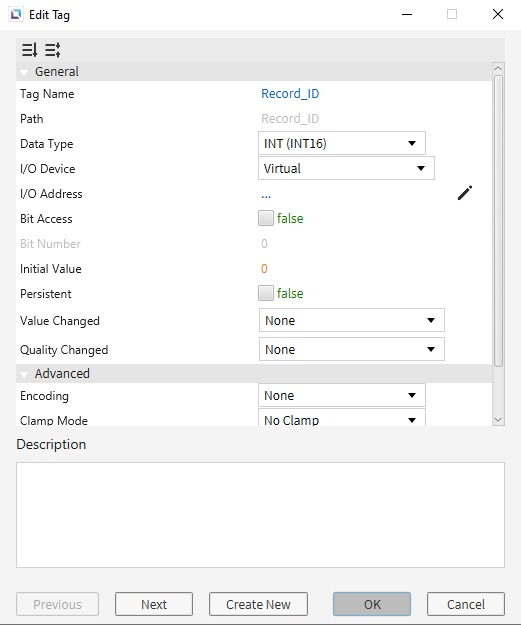Click the scrollbar down arrow in properties
The width and height of the screenshot is (521, 625).
498,420
